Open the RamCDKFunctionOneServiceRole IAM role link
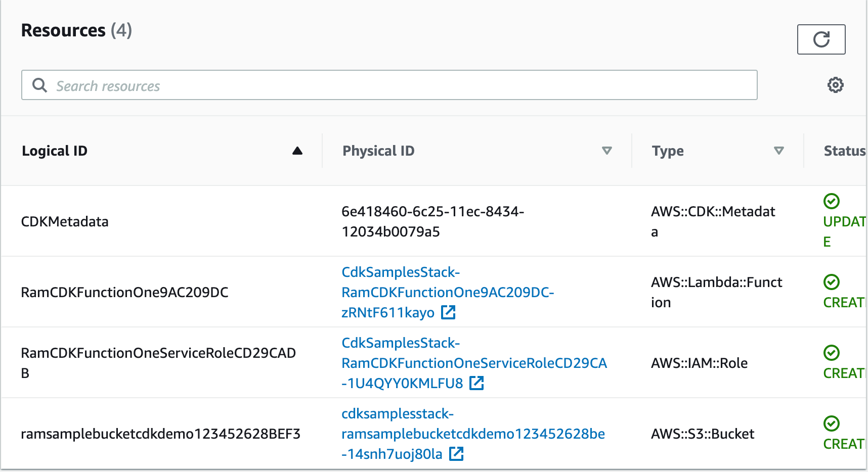Image resolution: width=868 pixels, height=472 pixels. [x=473, y=363]
